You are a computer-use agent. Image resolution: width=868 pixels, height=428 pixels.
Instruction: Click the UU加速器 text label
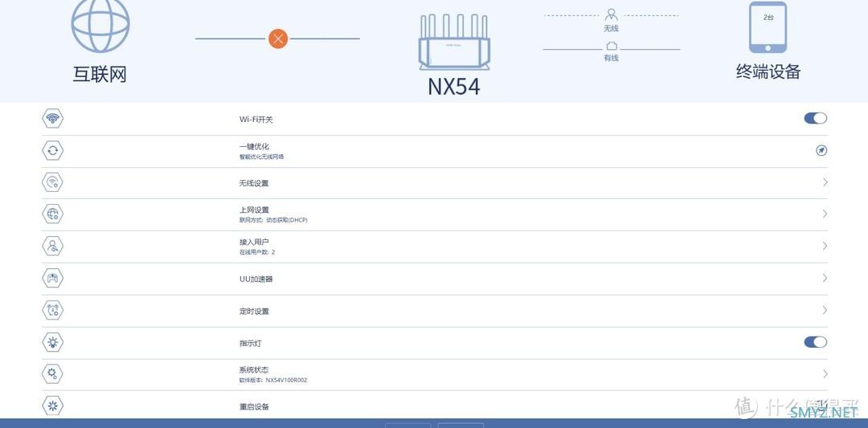256,279
